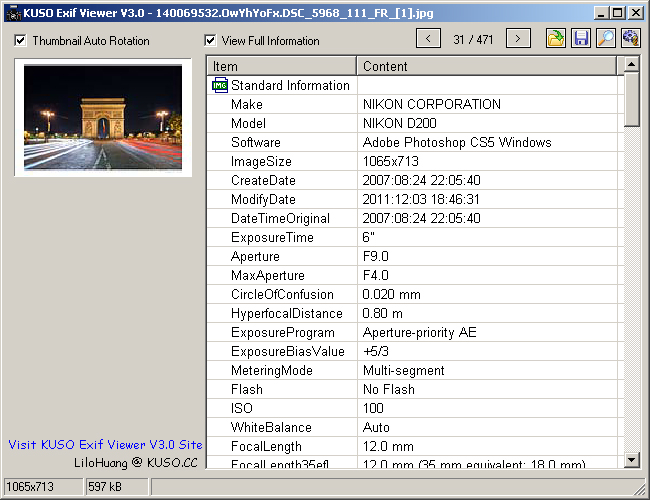Select the ExposureTime row
This screenshot has height=500, width=650.
pos(415,238)
